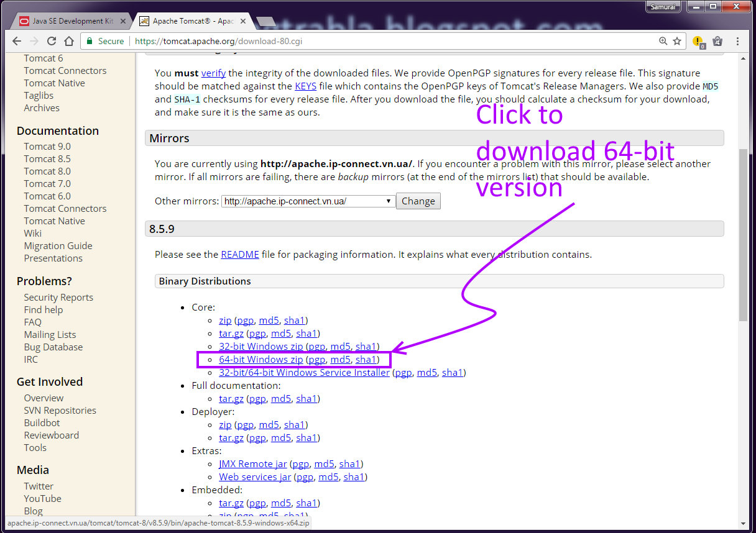
Task: Click the page vertical scrollbar thumb
Action: click(744, 235)
